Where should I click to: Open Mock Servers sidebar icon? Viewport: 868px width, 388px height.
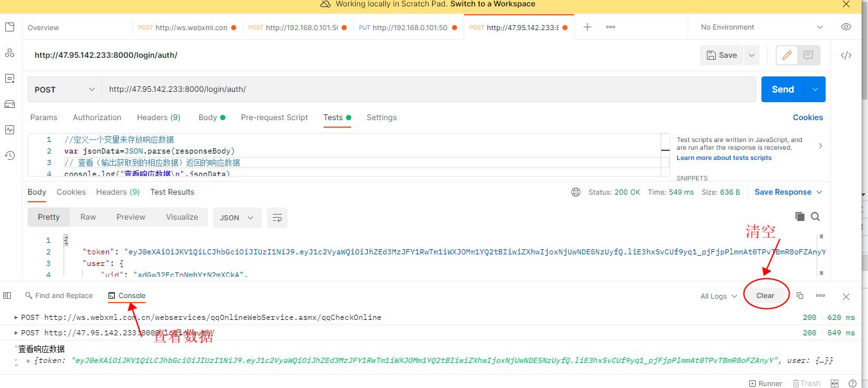(10, 104)
